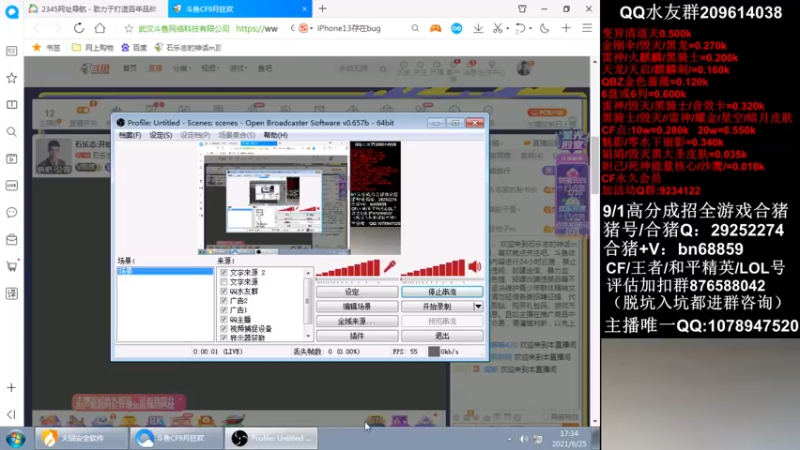Click the scissors screenshot tool icon
Screen dimensions: 800x450
pyautogui.click(x=497, y=29)
